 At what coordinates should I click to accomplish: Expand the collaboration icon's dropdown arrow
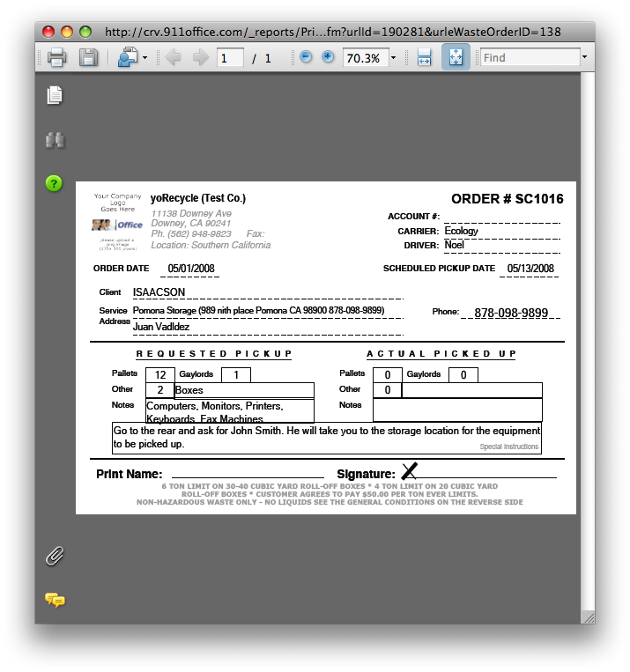pos(145,58)
